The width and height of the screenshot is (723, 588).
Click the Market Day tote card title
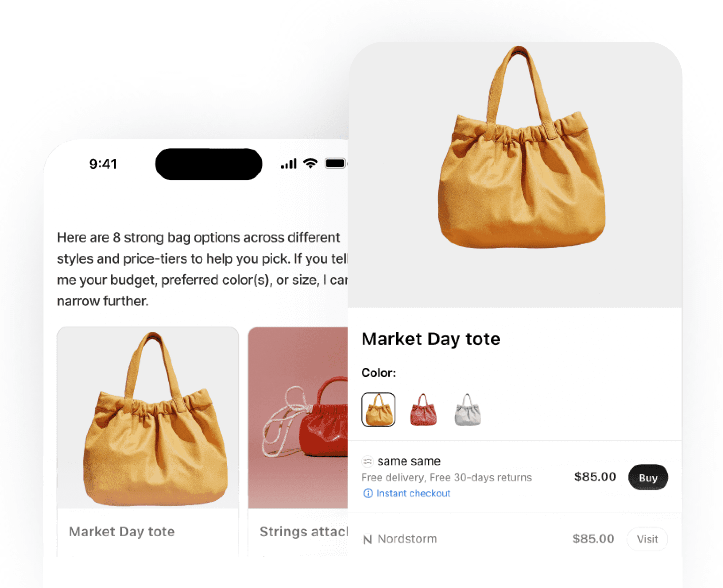[122, 532]
